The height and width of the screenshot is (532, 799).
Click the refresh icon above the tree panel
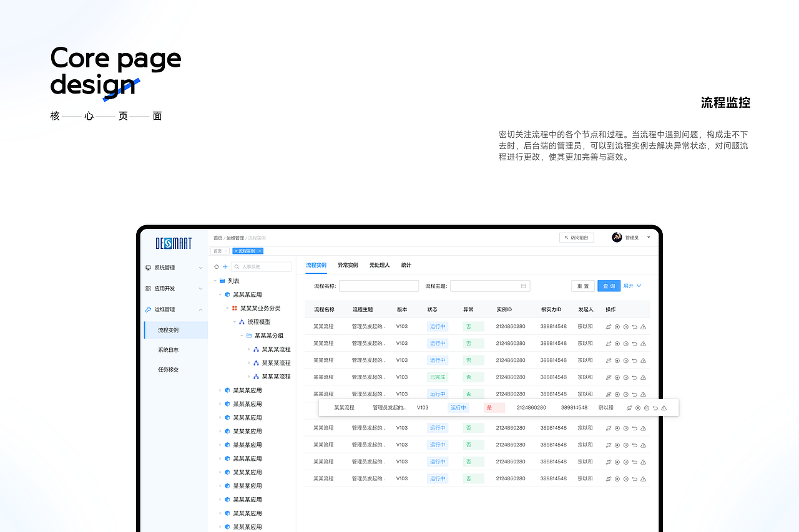click(x=217, y=266)
